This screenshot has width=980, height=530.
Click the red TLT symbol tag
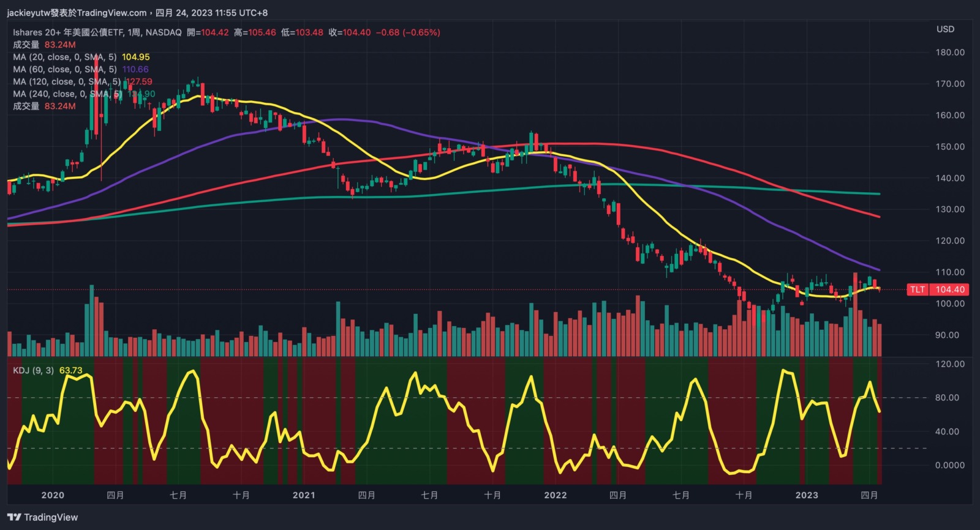tap(917, 289)
